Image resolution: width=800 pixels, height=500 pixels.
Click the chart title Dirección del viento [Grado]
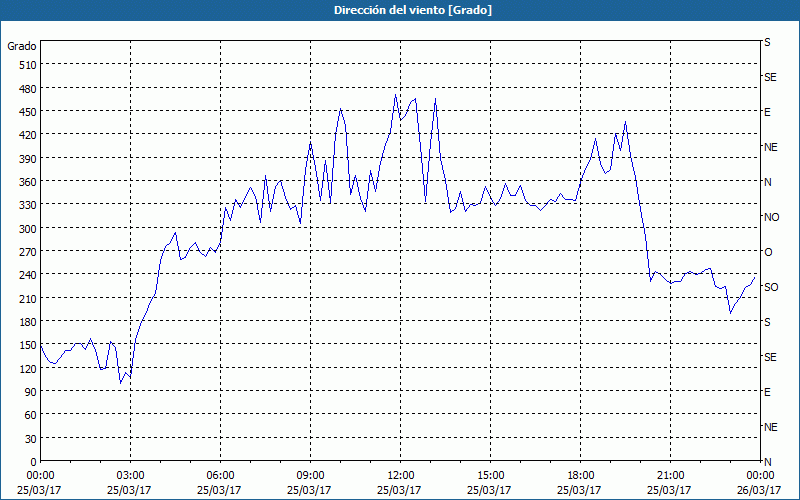click(x=413, y=10)
